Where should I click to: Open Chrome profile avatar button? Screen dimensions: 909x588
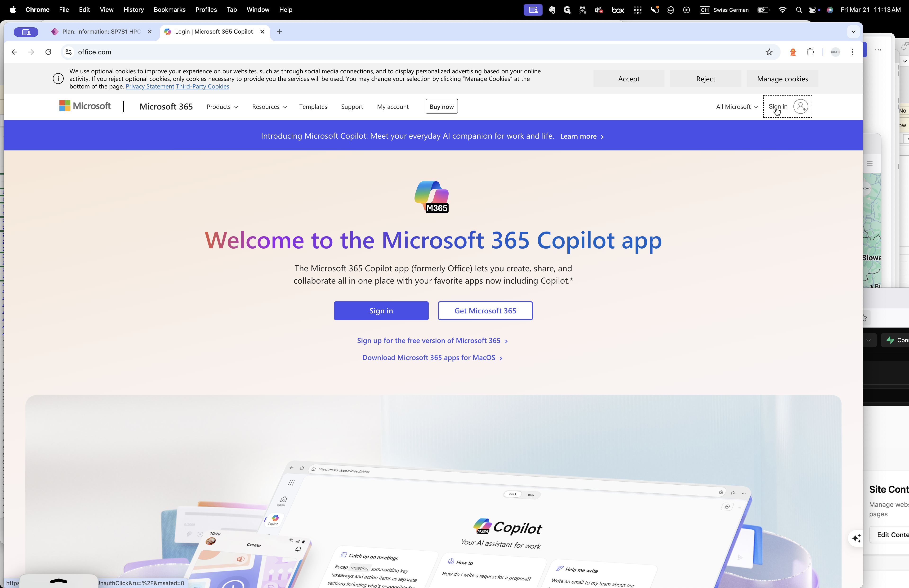[x=835, y=52]
